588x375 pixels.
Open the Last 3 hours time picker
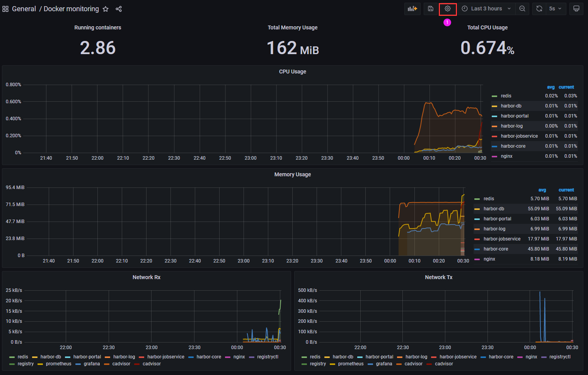(486, 9)
